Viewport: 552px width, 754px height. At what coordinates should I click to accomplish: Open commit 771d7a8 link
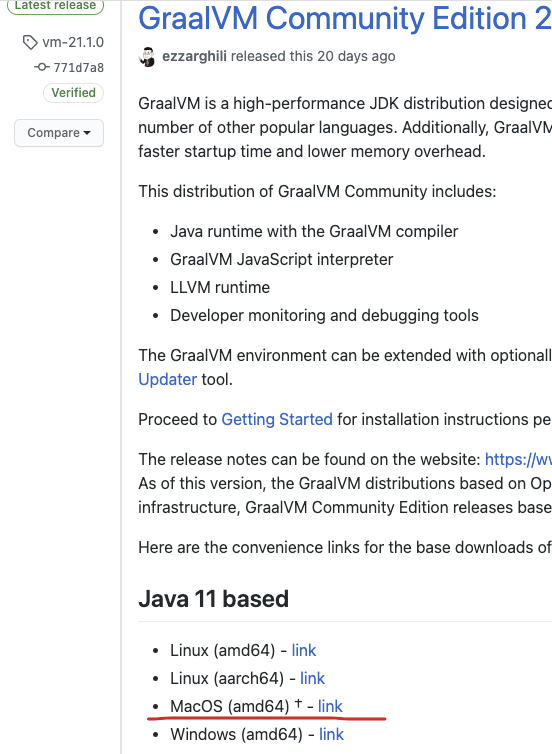coord(78,67)
